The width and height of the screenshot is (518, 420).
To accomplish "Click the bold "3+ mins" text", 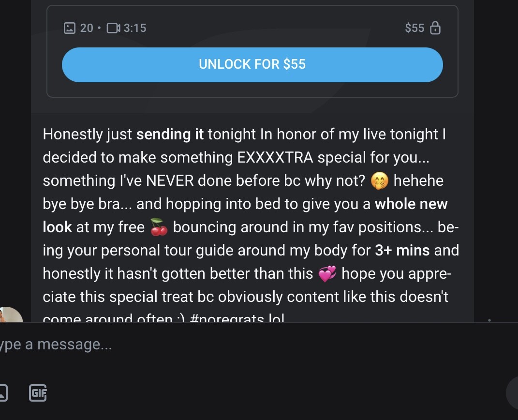I will pos(403,251).
